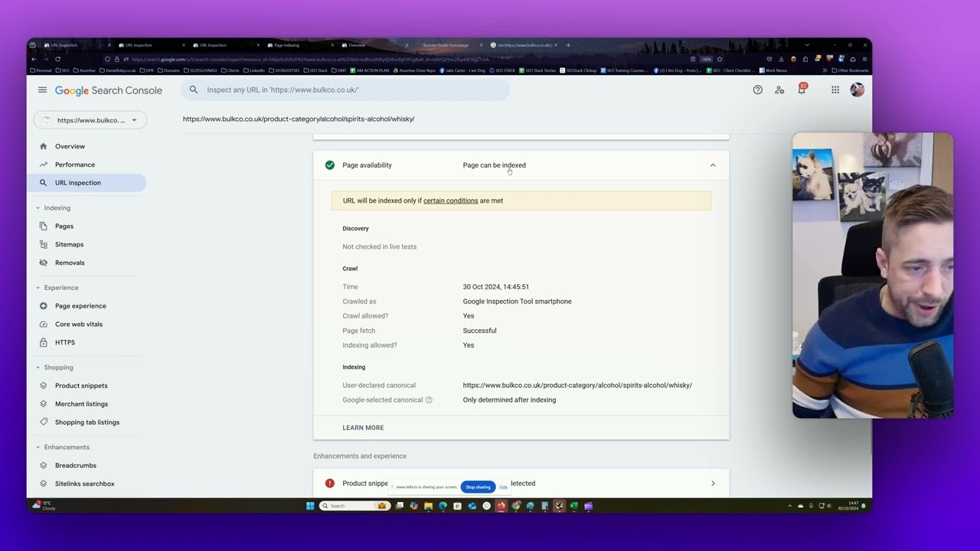
Task: Open the Google apps grid
Action: point(835,90)
